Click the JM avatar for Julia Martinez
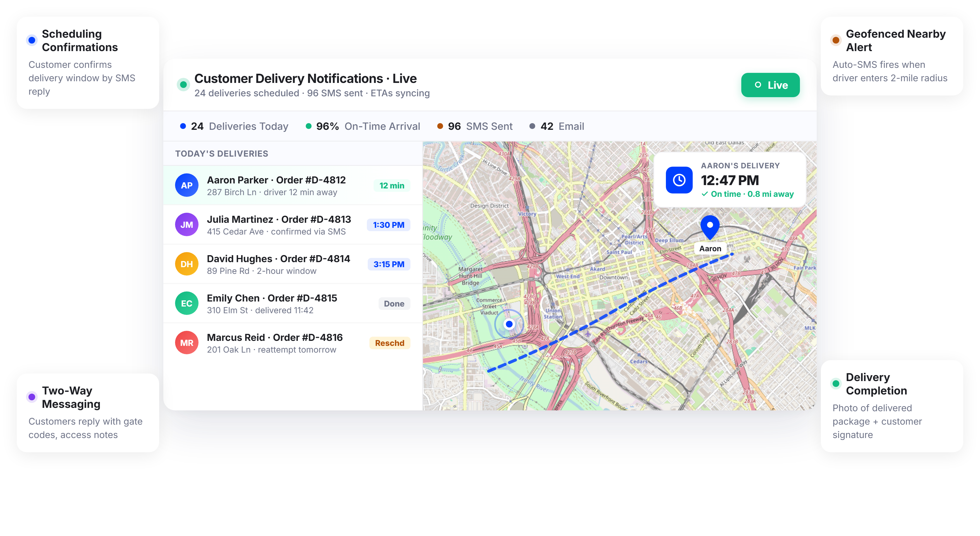The height and width of the screenshot is (536, 980). (187, 224)
